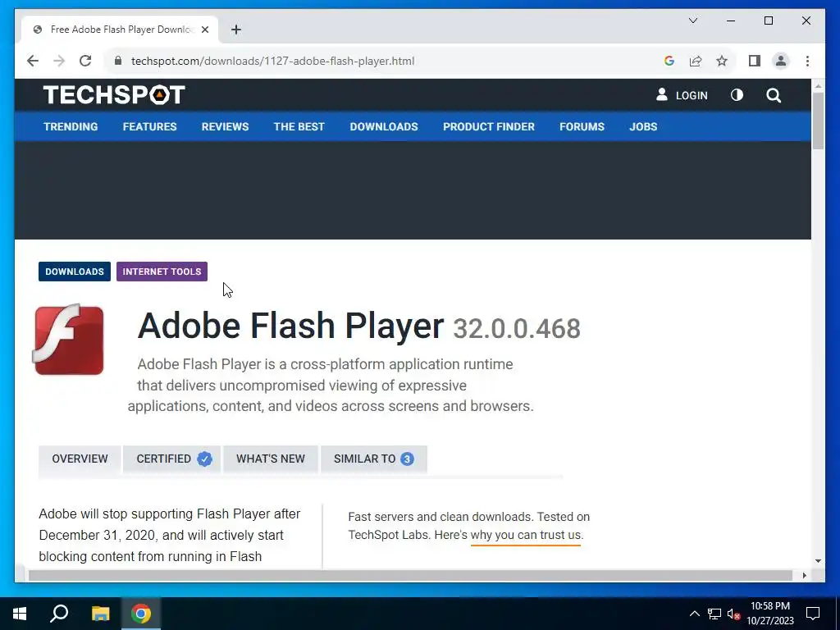
Task: Click the vertical scrollbar up arrow
Action: click(818, 85)
